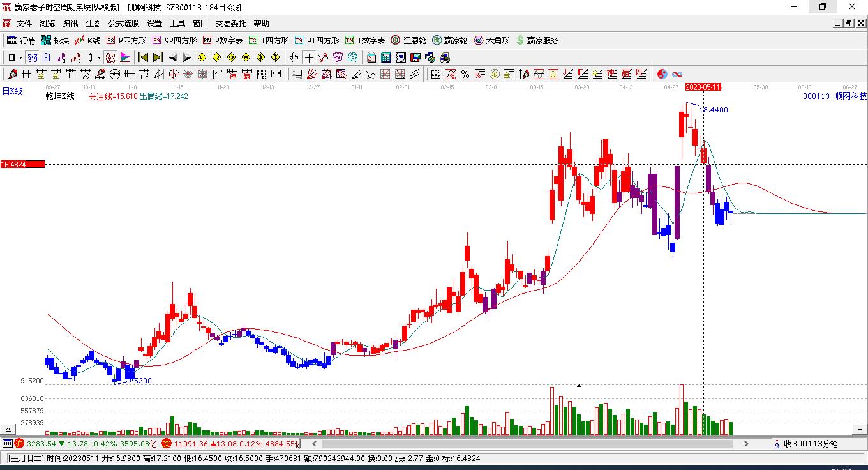Open the 文件 menu
This screenshot has width=868, height=470.
point(24,24)
